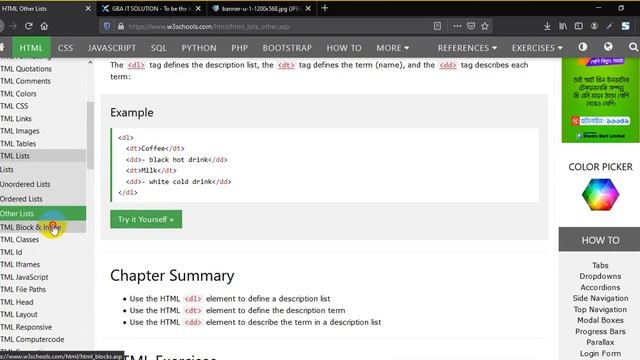Open Accordions in the How To list
640x360 pixels.
(600, 287)
